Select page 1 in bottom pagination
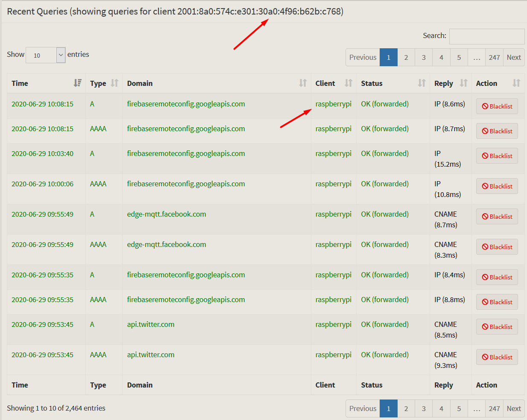The height and width of the screenshot is (420, 527). coord(389,408)
